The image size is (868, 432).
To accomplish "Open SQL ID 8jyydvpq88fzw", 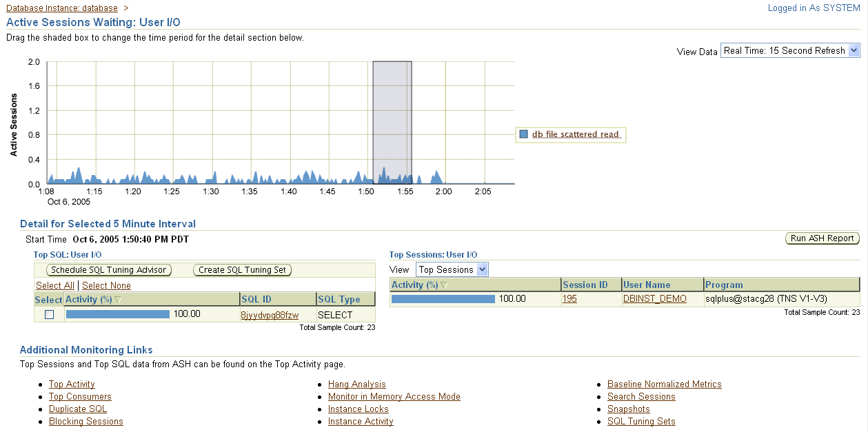I will click(x=271, y=313).
